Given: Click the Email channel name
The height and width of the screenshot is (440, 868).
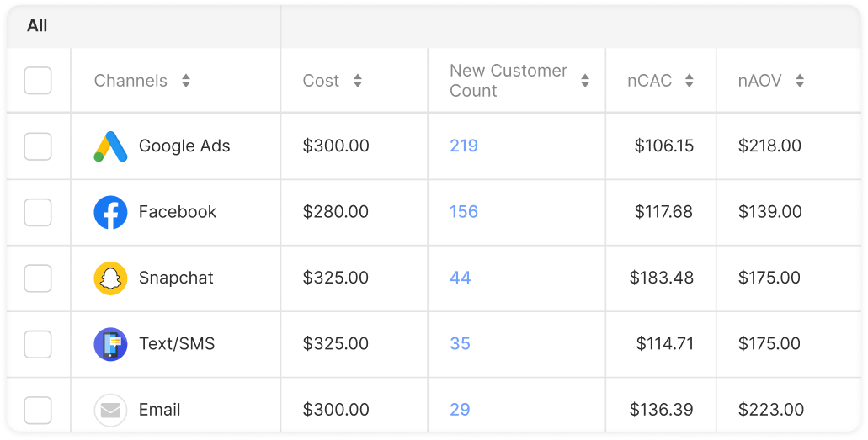Looking at the screenshot, I should (159, 410).
